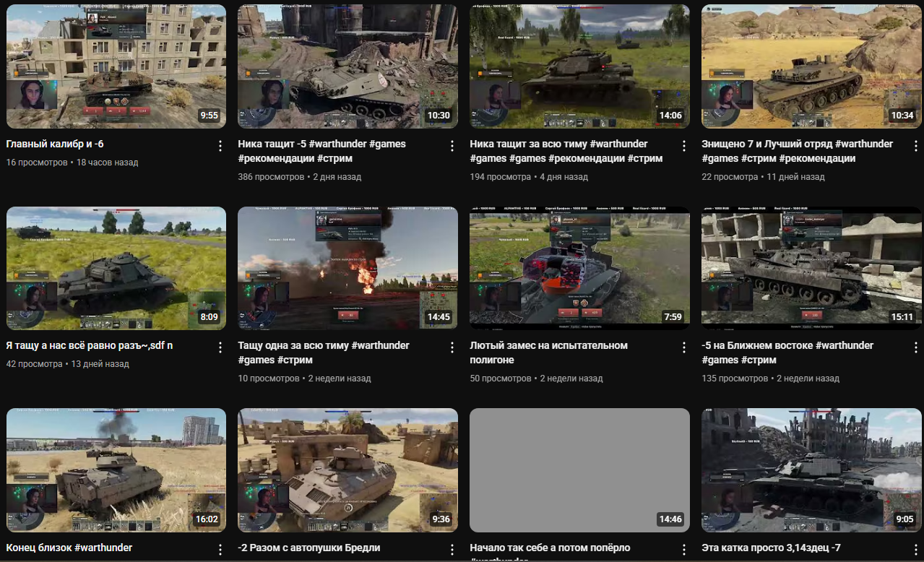Open title 'Конец близок #warthunder'
924x562 pixels.
click(69, 548)
